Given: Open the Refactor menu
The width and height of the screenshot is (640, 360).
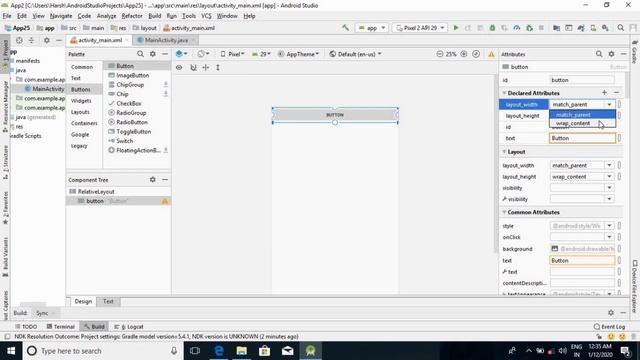Looking at the screenshot, I should 132,16.
